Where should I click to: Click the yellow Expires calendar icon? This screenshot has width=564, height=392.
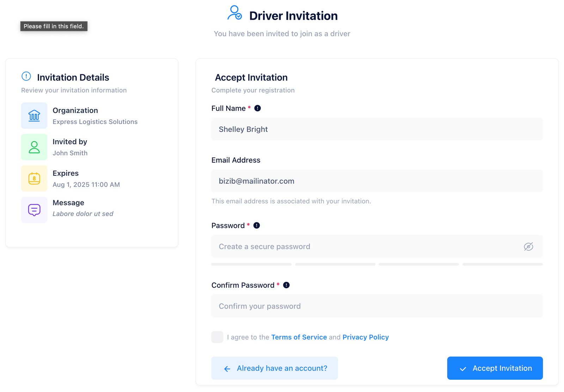34,178
